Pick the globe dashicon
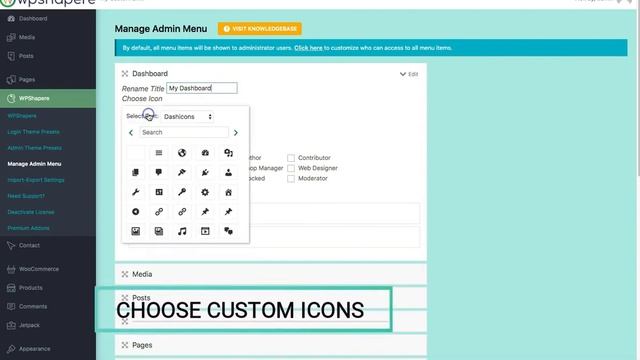Image resolution: width=640 pixels, height=360 pixels. [x=182, y=153]
